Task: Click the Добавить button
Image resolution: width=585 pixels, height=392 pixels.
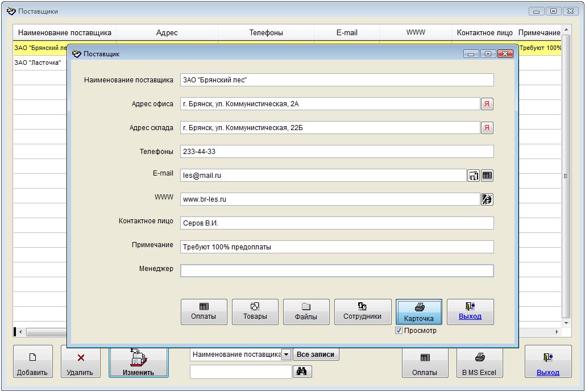Action: pyautogui.click(x=33, y=361)
